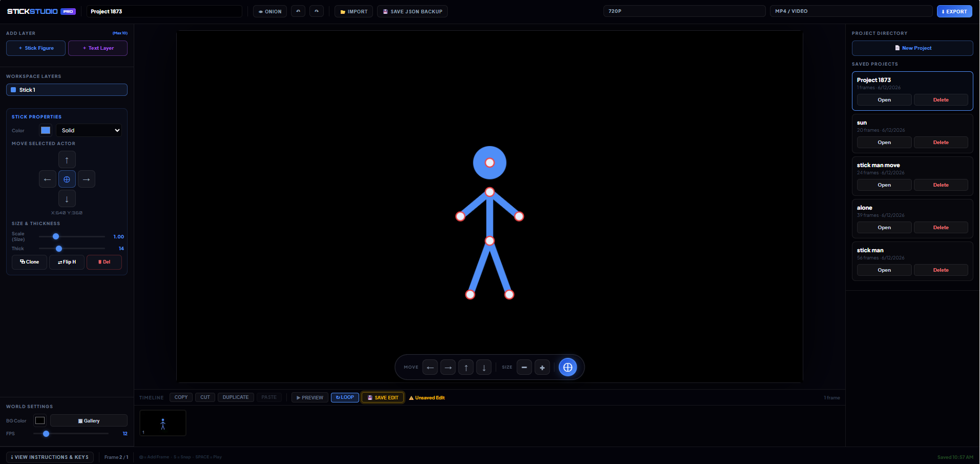Start the Preview playback

pos(310,397)
